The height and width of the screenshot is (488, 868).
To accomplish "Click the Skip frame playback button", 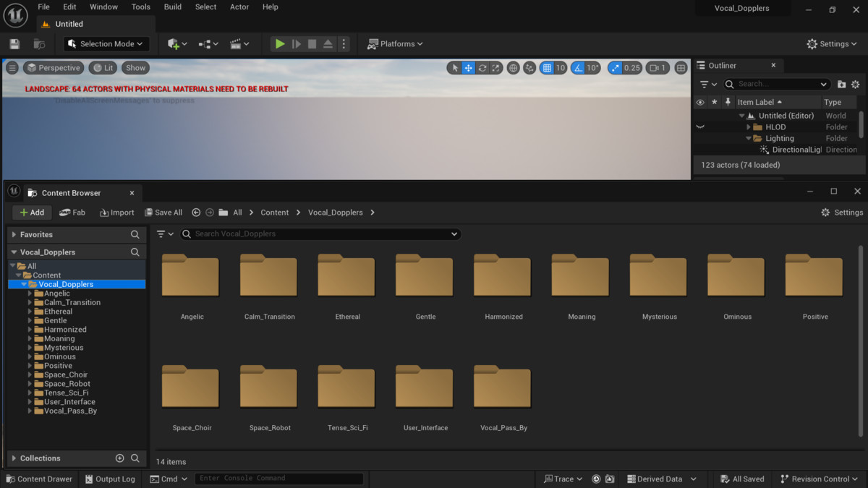I will (x=296, y=44).
